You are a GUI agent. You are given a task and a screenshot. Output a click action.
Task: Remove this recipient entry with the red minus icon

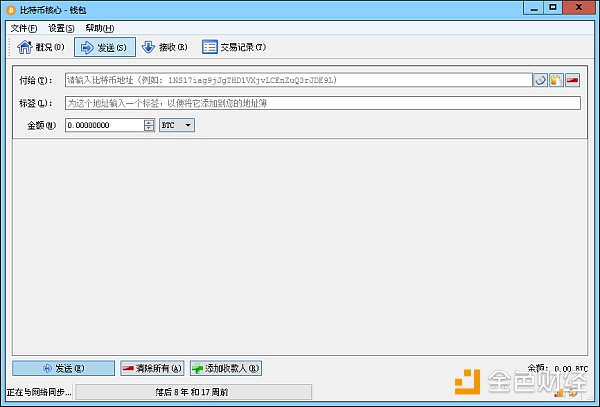(x=572, y=80)
